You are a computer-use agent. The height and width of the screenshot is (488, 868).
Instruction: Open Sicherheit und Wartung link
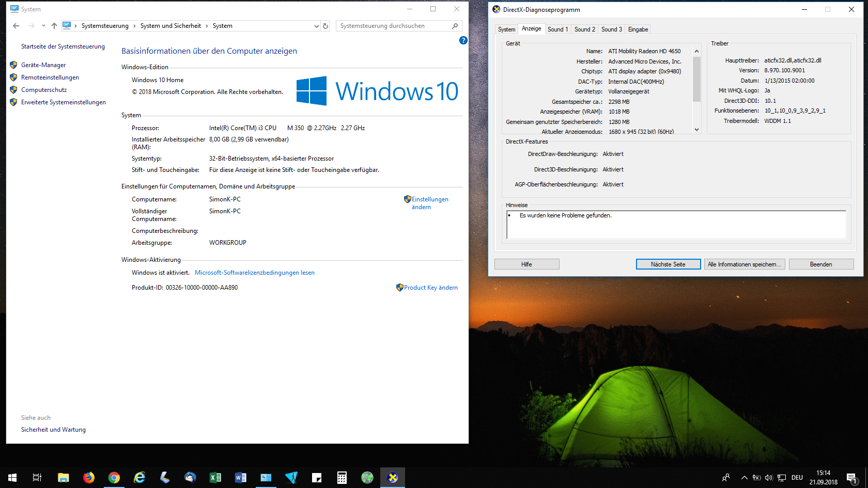pos(53,430)
